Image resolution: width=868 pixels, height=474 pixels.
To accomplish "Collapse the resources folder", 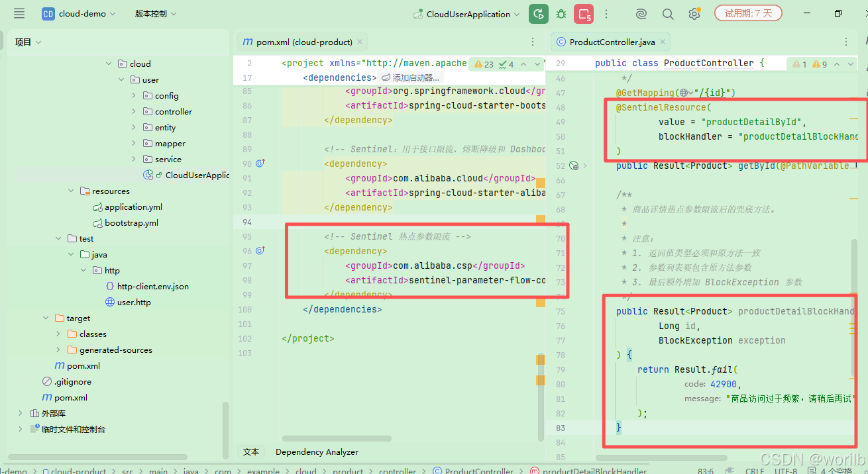I will [71, 191].
